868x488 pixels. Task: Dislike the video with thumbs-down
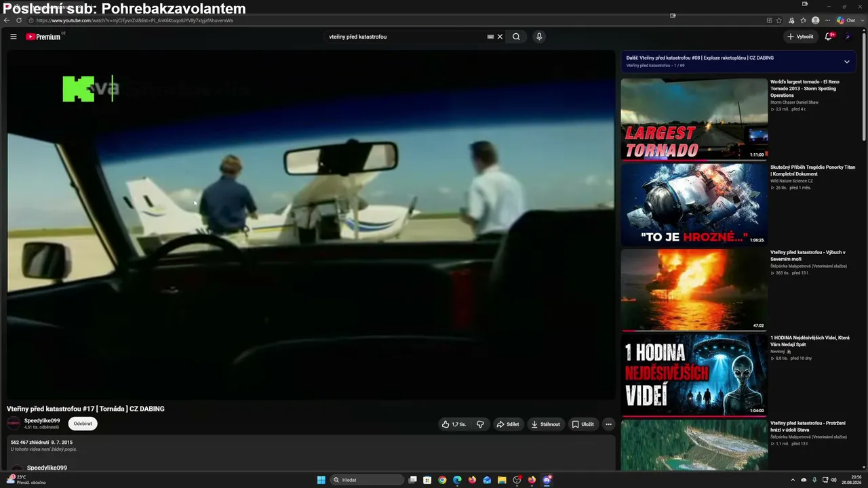(480, 424)
